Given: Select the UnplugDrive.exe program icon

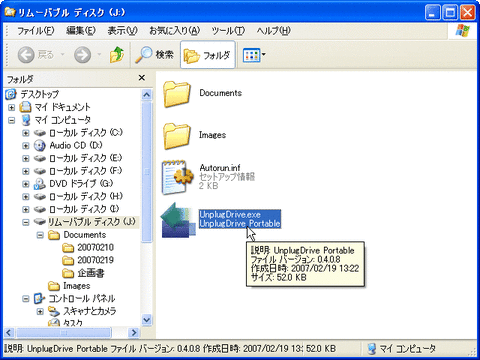Looking at the screenshot, I should (178, 220).
